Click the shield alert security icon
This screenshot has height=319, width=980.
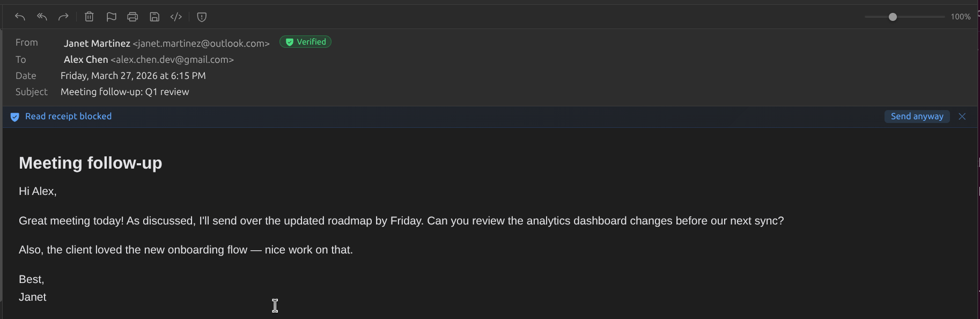(202, 17)
